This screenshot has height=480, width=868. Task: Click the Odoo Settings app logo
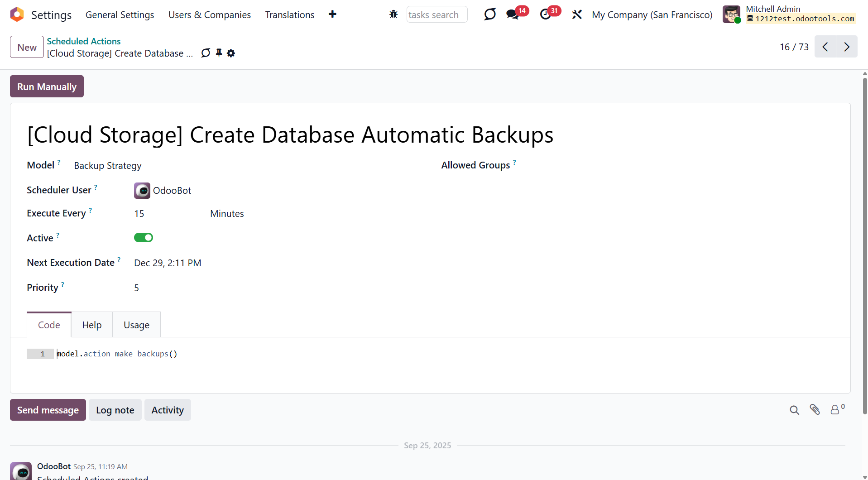[17, 14]
